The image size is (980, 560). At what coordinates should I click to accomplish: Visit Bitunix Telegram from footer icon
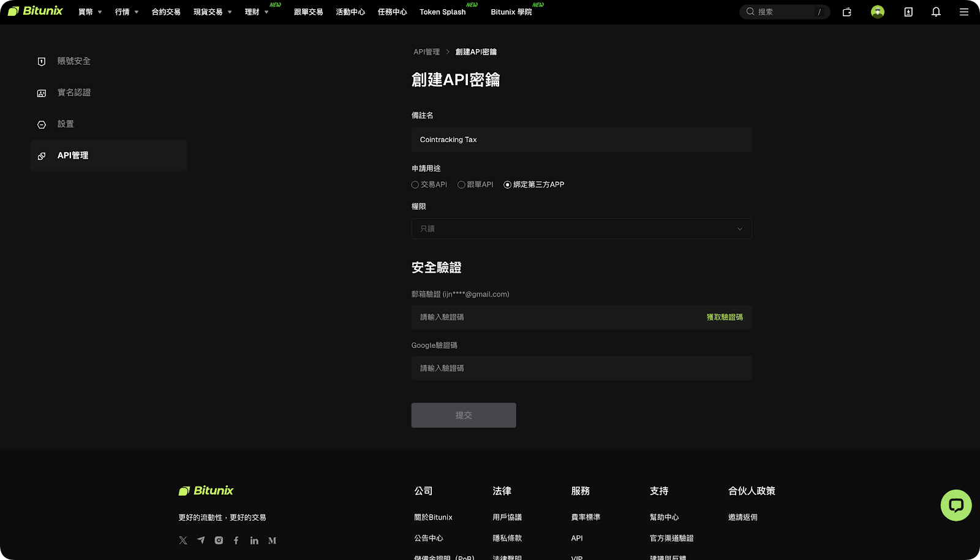[x=201, y=540]
